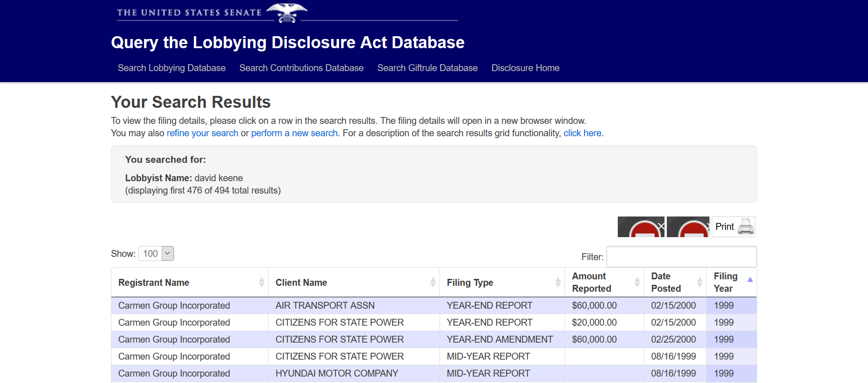Click the Registrant Name header label
The image size is (868, 383).
pyautogui.click(x=154, y=283)
